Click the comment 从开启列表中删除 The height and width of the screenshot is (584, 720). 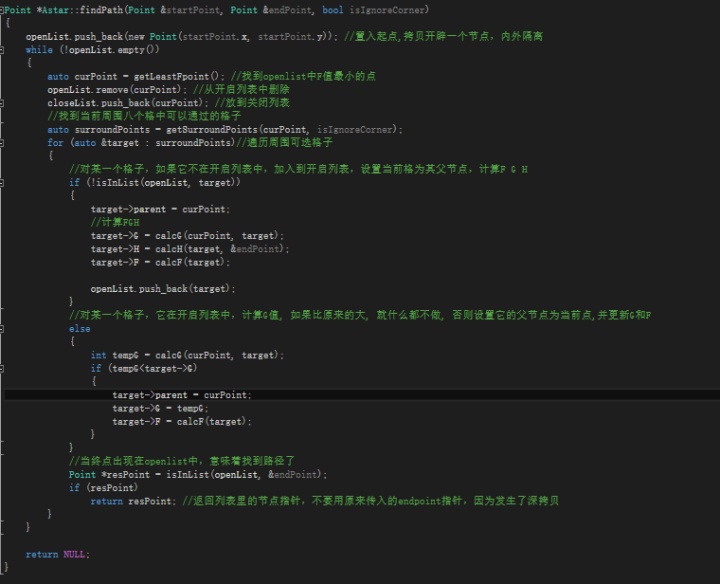point(242,90)
